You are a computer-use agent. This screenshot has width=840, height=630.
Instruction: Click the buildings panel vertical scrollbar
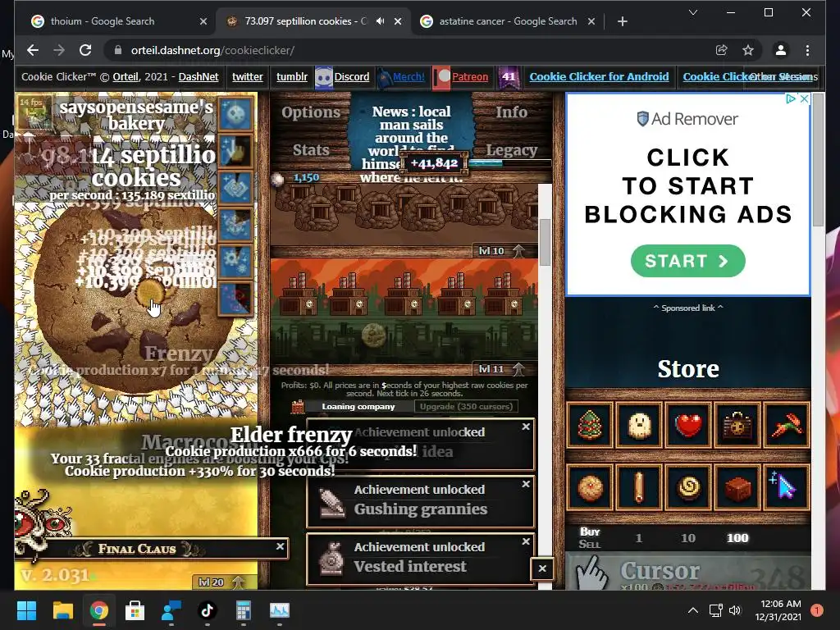pos(545,242)
